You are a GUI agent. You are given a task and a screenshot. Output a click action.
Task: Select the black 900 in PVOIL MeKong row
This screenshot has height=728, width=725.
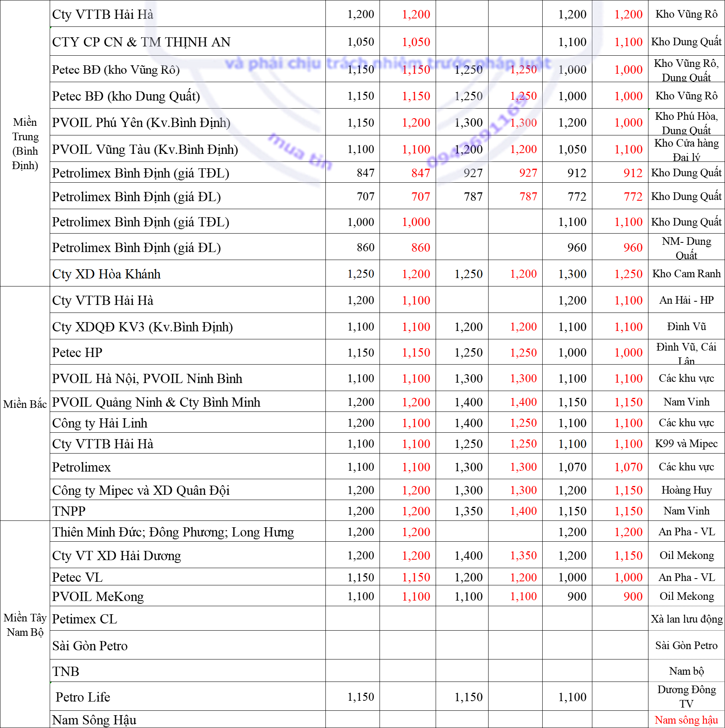coord(577,596)
